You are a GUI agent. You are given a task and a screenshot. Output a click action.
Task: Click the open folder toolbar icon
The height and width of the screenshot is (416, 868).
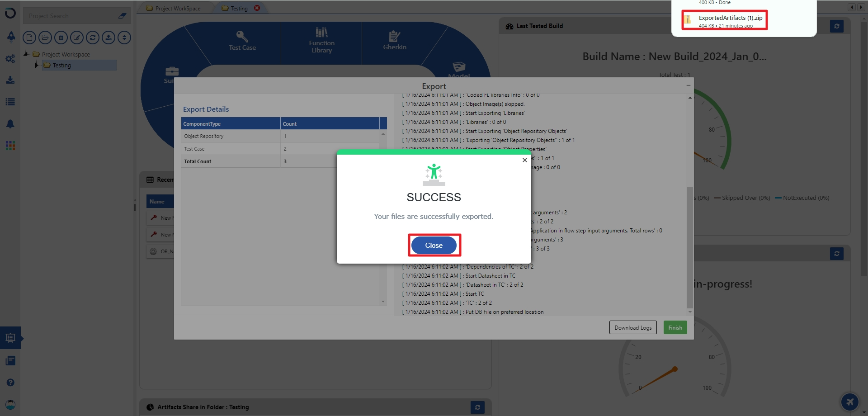[x=45, y=38]
